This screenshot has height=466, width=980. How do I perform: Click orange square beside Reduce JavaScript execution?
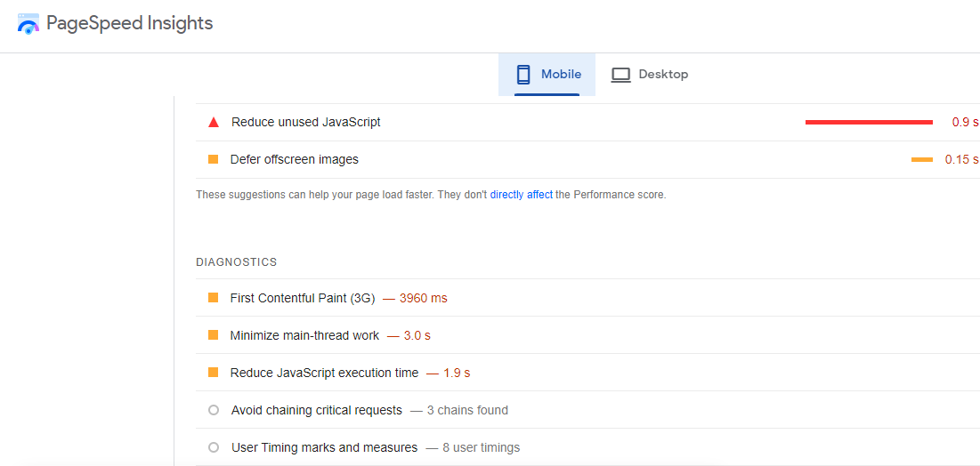coord(213,373)
